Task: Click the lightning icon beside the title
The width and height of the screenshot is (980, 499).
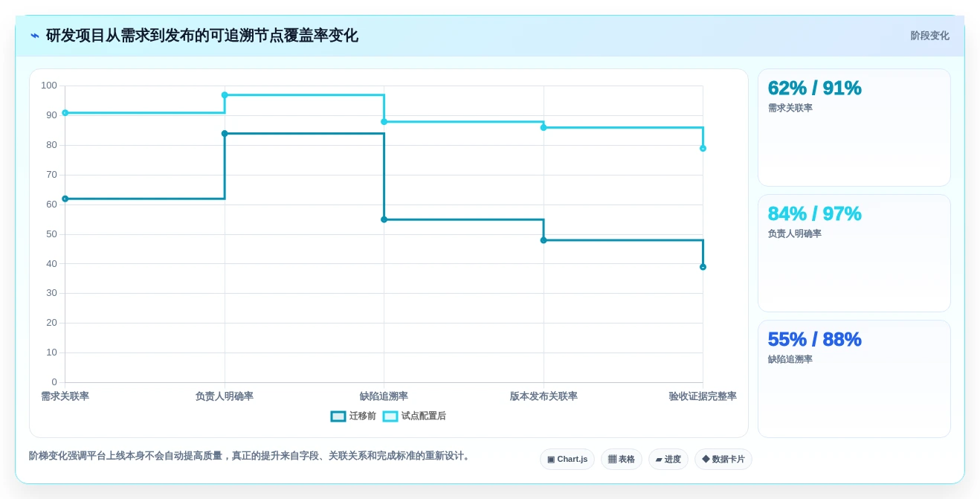Action: click(x=35, y=36)
